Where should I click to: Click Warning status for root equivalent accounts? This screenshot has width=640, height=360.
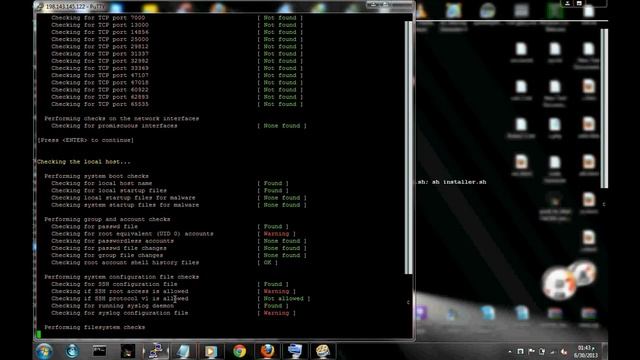point(276,234)
